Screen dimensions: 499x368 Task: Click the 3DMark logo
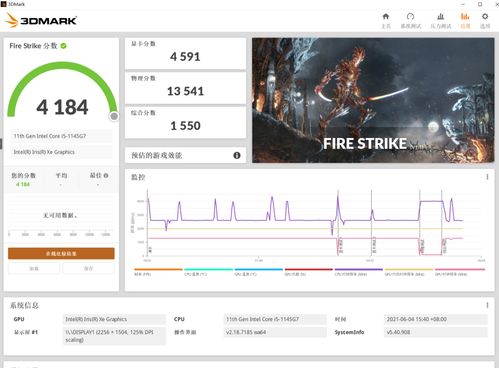[41, 20]
